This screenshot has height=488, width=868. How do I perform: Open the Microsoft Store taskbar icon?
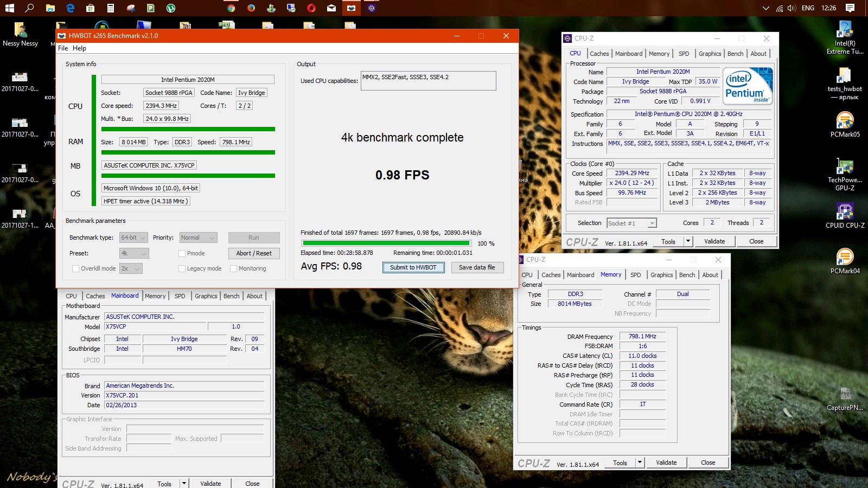90,8
